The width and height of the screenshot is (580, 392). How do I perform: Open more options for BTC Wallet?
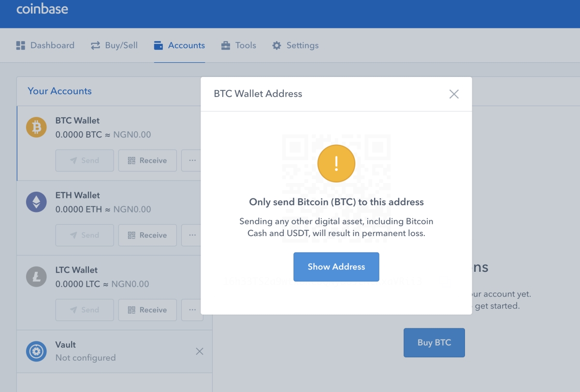point(192,160)
